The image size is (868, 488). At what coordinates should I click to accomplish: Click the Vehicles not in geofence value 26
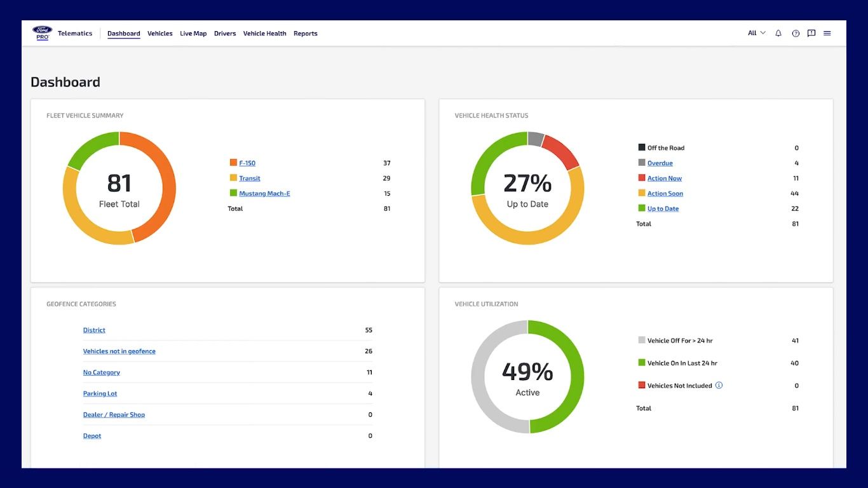tap(369, 351)
